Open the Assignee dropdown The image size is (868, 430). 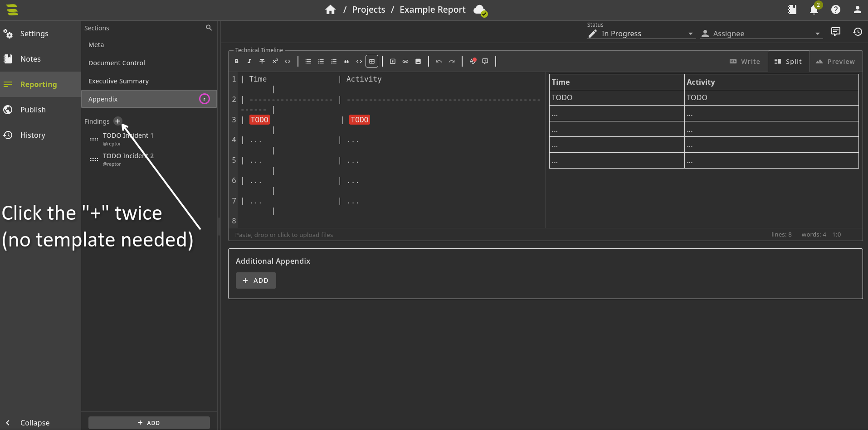761,34
